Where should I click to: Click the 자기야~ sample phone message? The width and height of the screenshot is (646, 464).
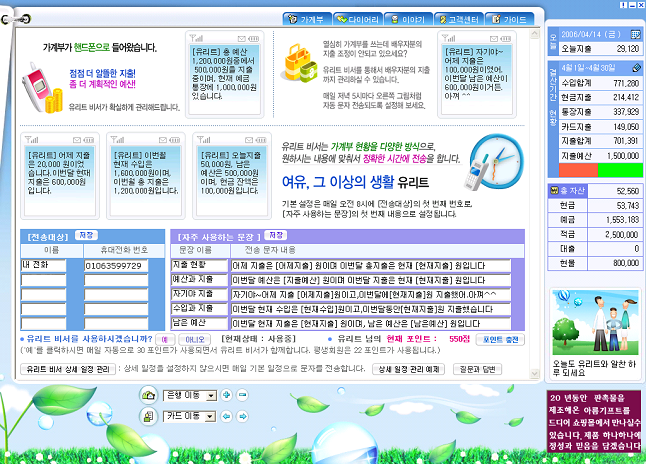[477, 75]
